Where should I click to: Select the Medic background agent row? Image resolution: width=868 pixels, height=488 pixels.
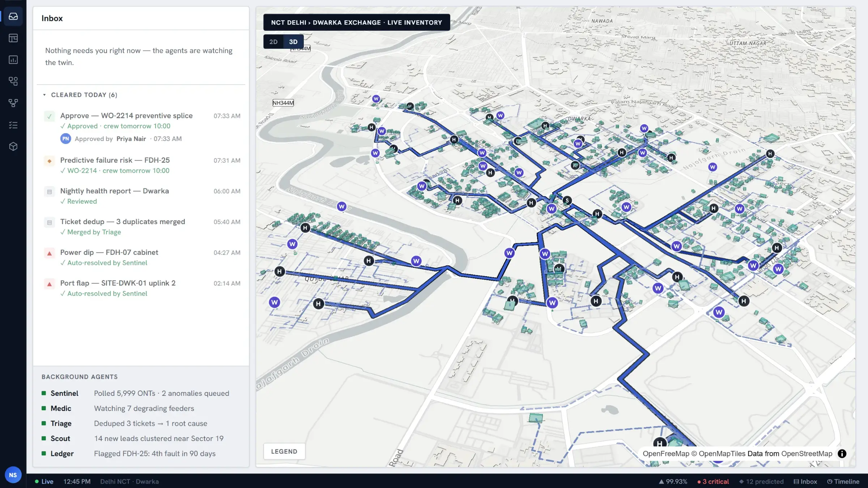click(x=141, y=408)
